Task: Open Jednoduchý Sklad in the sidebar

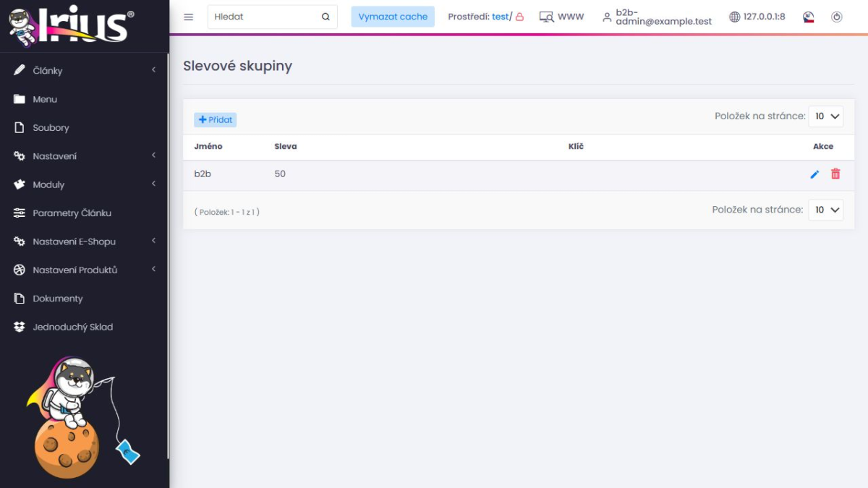Action: 73,327
